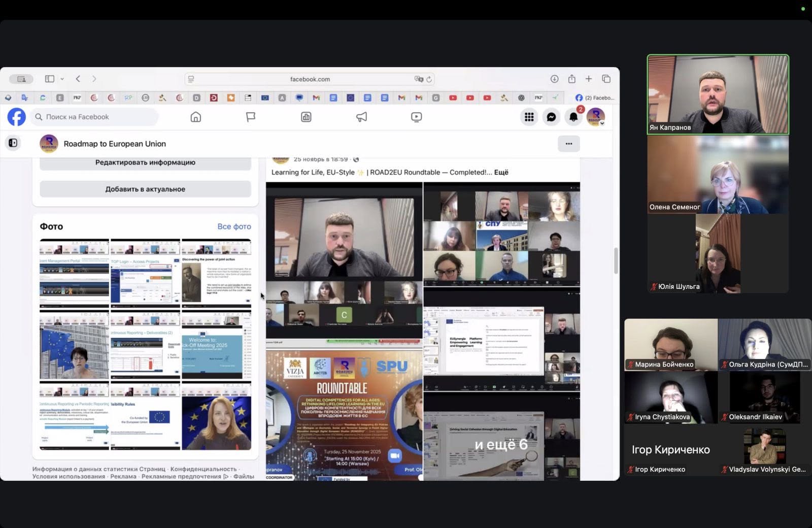The width and height of the screenshot is (812, 528).
Task: Open the 'TOP Login – Access Projects' photo
Action: coord(145,274)
